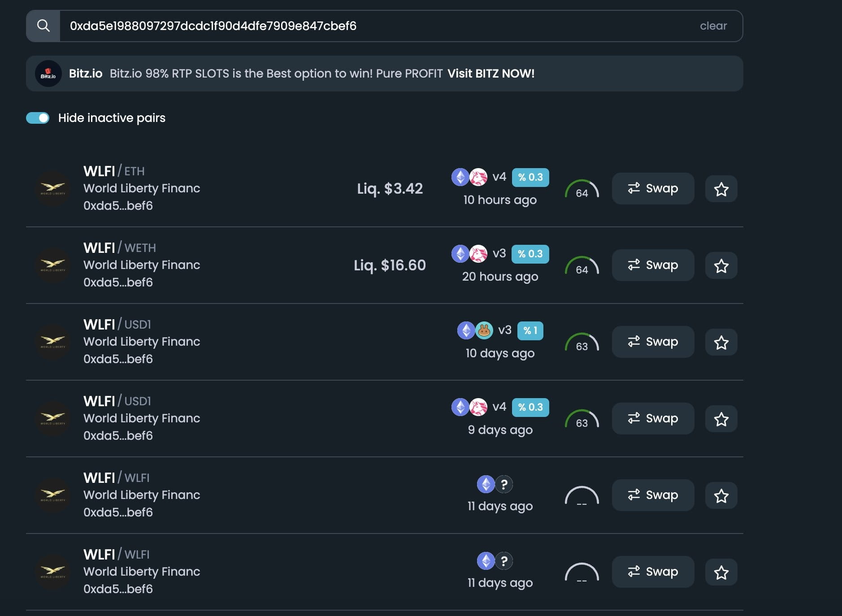The width and height of the screenshot is (842, 616).
Task: Click the 20 hours ago timestamp
Action: (x=500, y=277)
